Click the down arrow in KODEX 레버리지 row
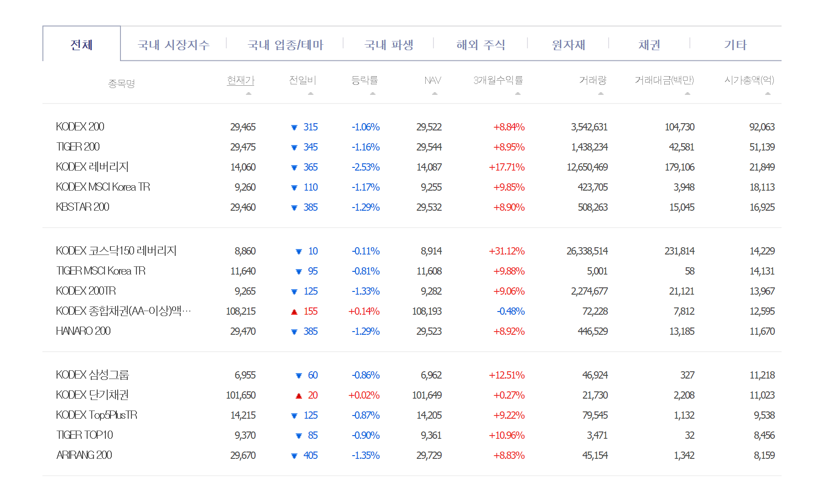Screen dimensions: 824x504 pyautogui.click(x=294, y=167)
